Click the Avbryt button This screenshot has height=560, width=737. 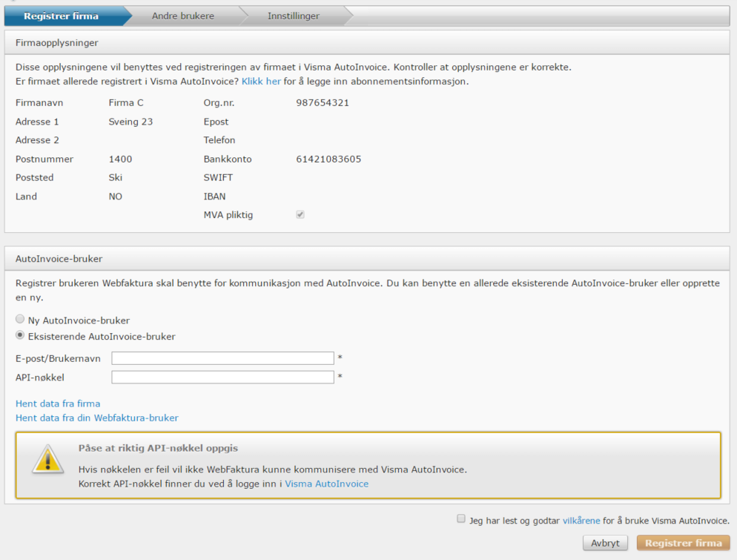click(605, 543)
